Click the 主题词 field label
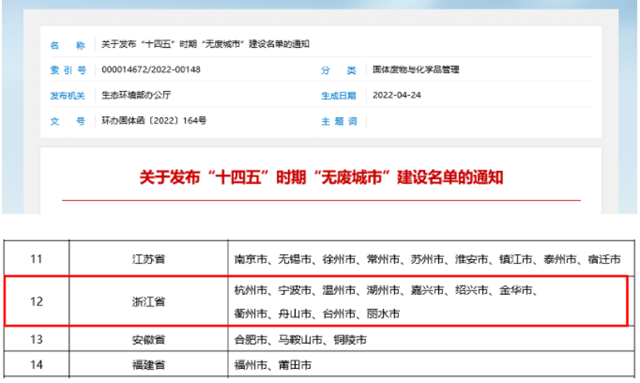The height and width of the screenshot is (383, 640). tap(339, 121)
